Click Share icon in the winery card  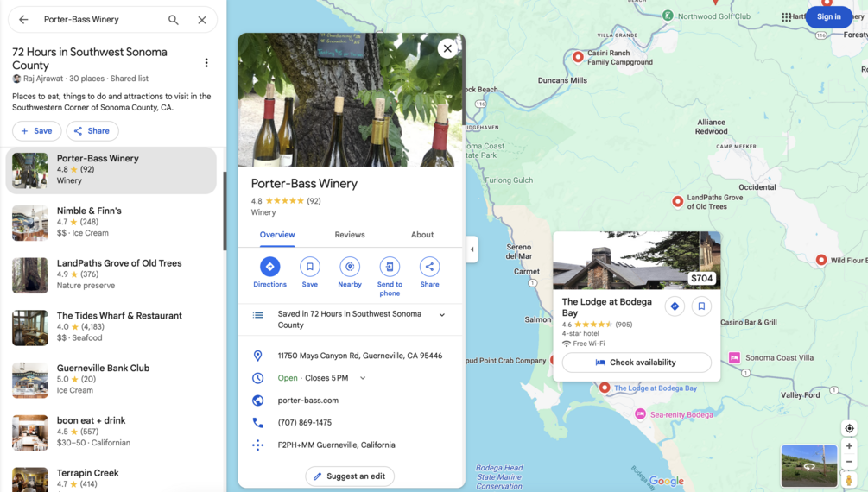click(429, 267)
